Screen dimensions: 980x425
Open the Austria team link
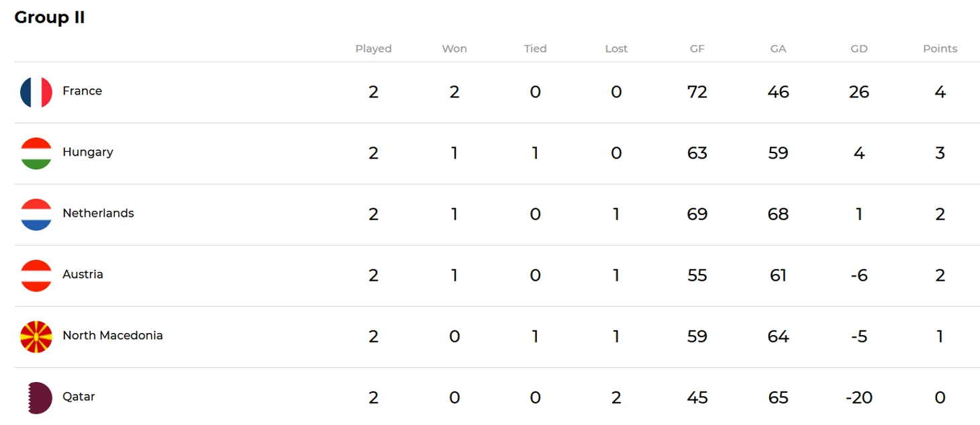[x=83, y=274]
